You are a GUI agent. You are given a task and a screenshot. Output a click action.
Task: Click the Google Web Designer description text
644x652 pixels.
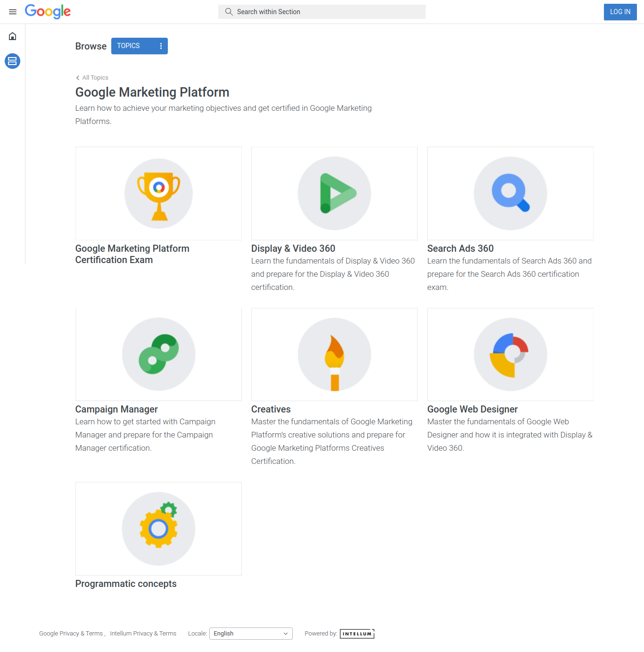510,435
